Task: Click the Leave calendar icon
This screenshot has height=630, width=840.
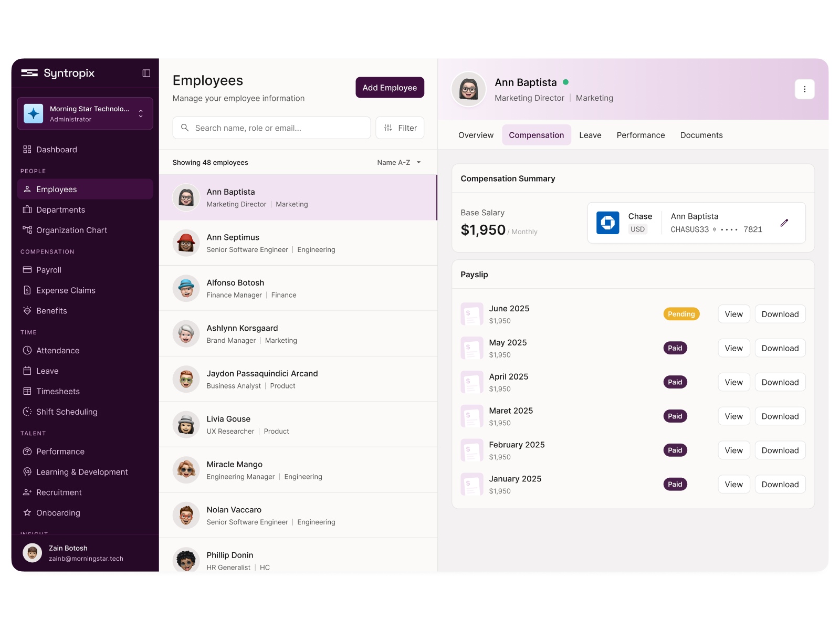Action: tap(27, 371)
